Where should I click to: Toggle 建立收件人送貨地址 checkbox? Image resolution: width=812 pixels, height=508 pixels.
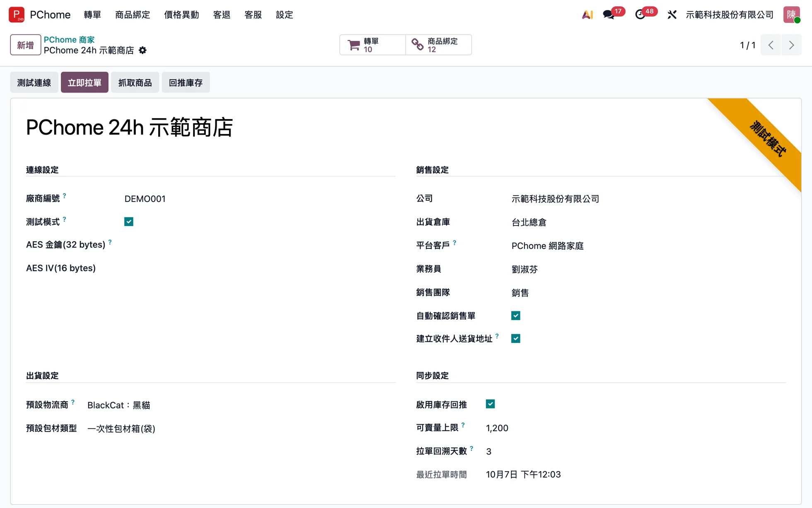click(516, 338)
